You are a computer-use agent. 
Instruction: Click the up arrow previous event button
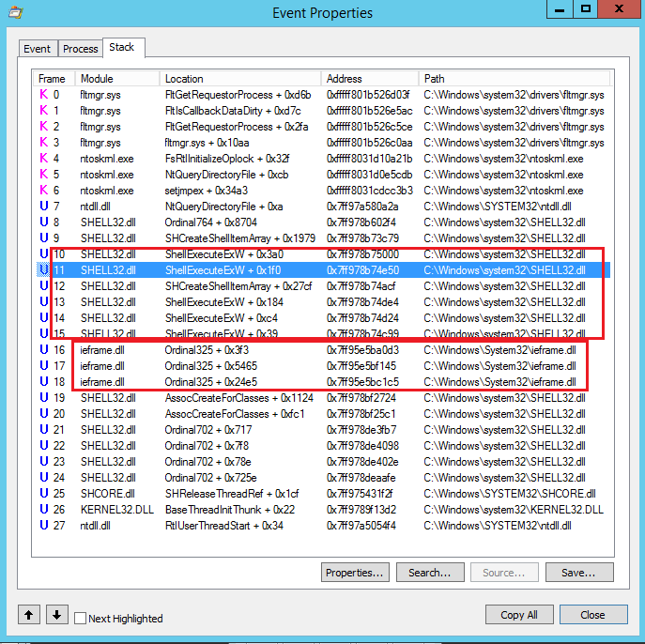[29, 615]
